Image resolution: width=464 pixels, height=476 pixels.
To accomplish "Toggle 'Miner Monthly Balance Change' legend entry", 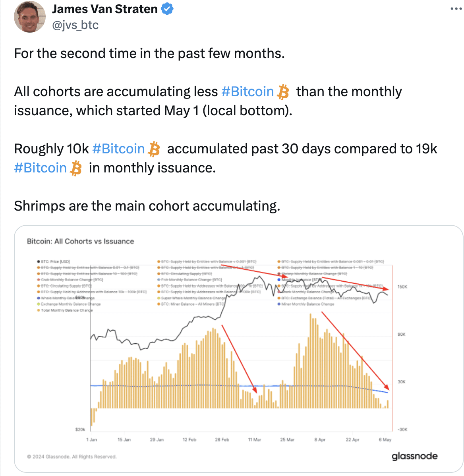I will point(305,304).
